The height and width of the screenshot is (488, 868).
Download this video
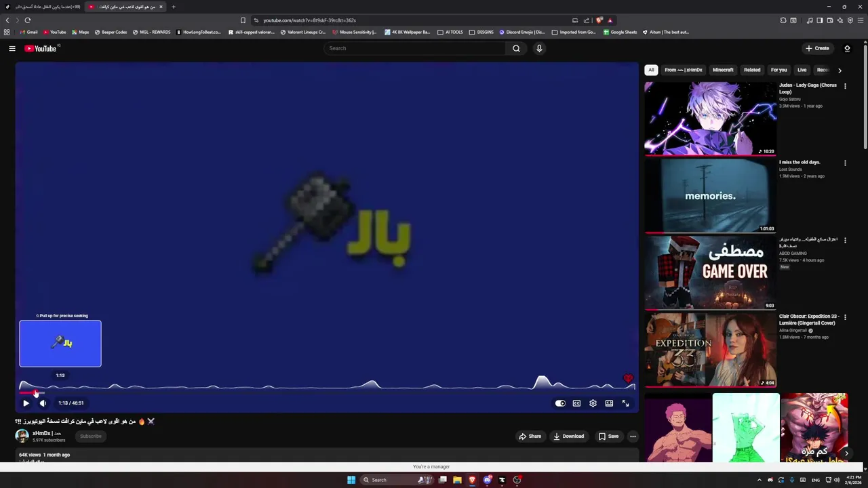tap(568, 436)
